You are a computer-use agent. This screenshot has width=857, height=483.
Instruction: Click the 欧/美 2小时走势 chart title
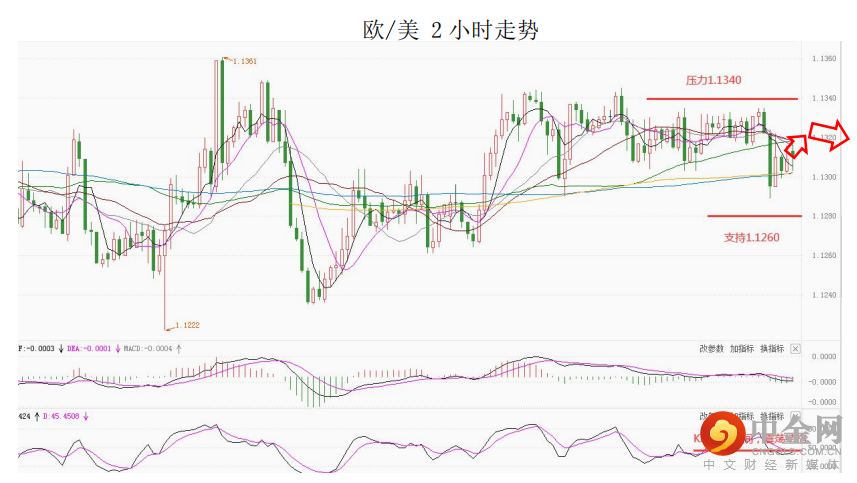click(451, 30)
